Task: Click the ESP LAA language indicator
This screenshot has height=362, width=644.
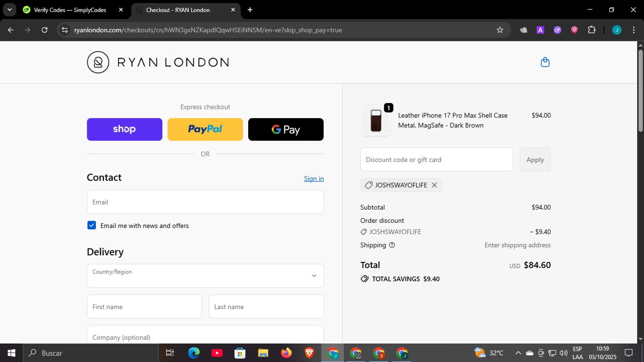Action: pos(577,353)
